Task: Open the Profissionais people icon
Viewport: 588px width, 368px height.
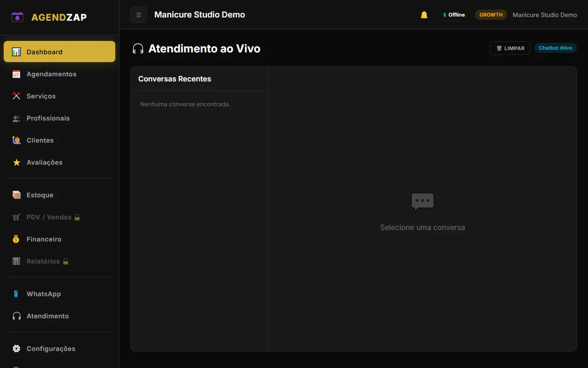Action: 17,118
